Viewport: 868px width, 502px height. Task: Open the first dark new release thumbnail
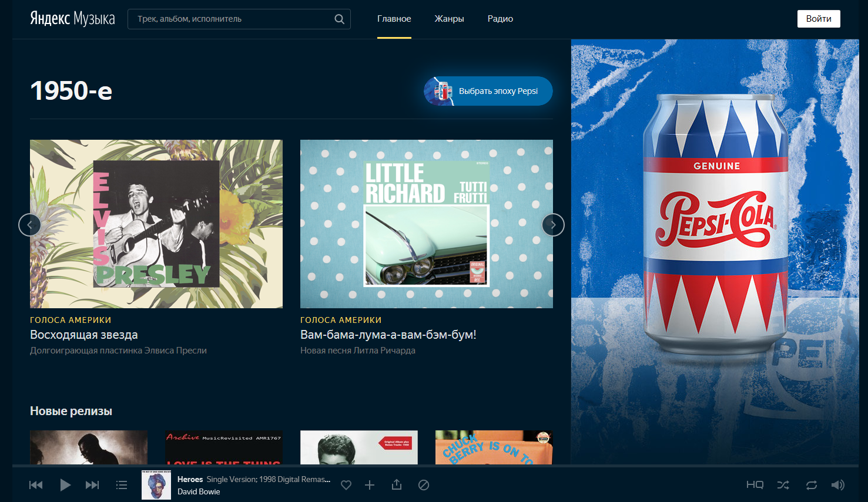click(x=89, y=447)
